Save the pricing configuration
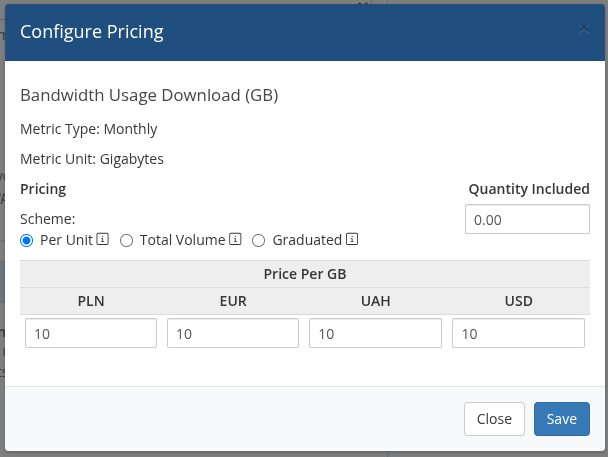This screenshot has width=608, height=457. point(562,419)
